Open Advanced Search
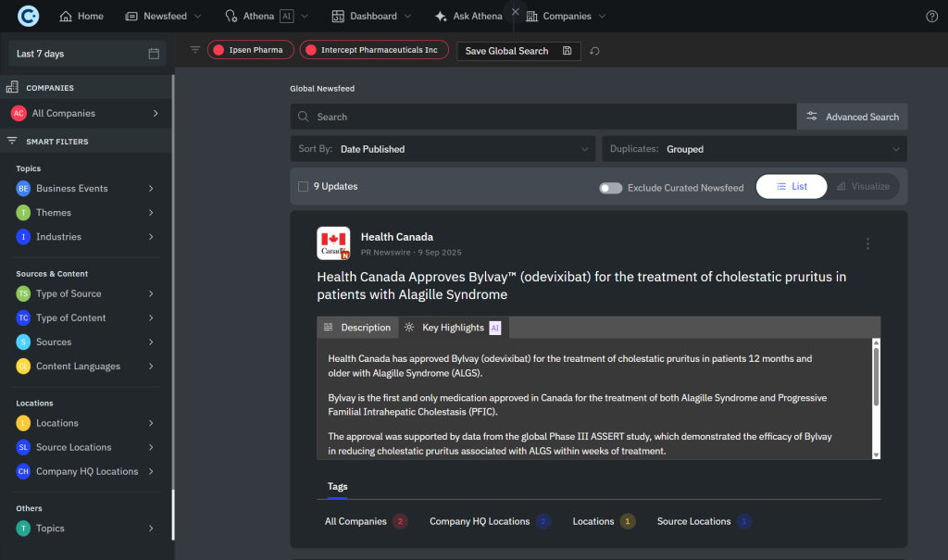Viewport: 948px width, 560px height. (852, 117)
